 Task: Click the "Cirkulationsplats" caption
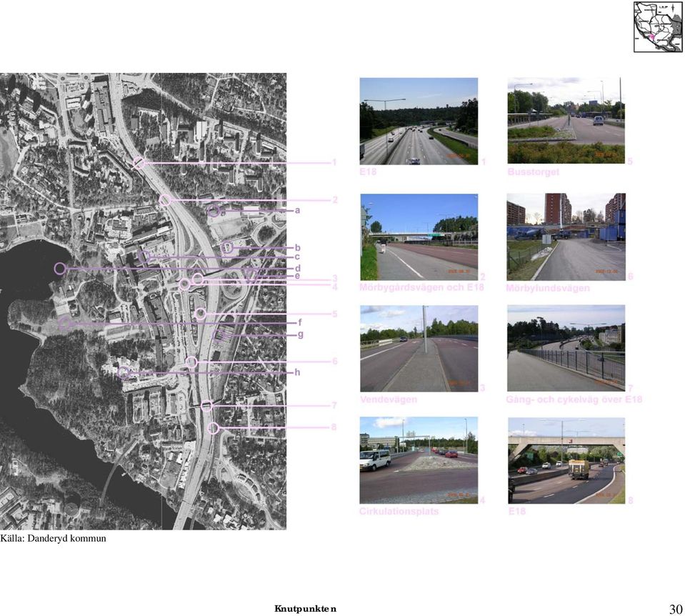point(399,511)
